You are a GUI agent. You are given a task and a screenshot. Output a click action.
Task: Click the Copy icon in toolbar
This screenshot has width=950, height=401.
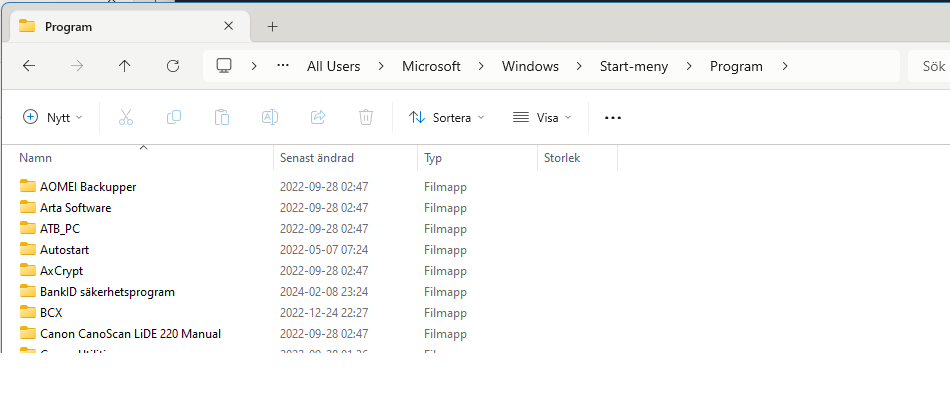coord(174,118)
